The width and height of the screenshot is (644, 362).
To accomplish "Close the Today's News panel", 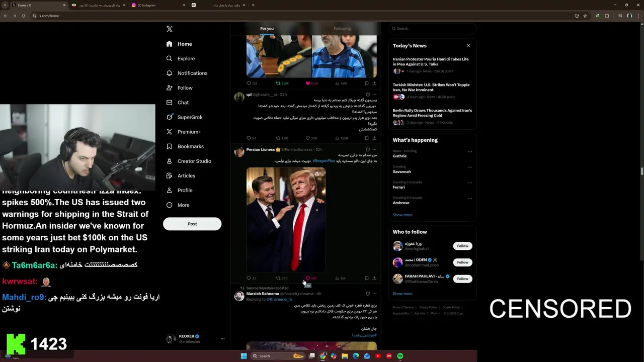I will click(x=468, y=46).
